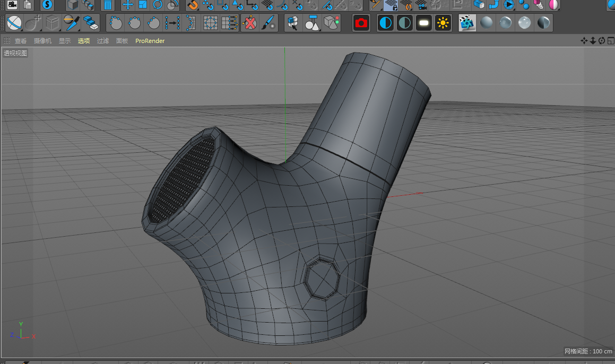Select the Move tool with four arrows

coord(127,5)
